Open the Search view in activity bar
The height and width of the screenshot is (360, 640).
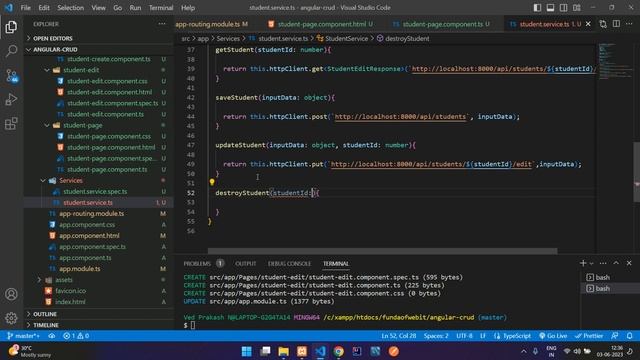click(11, 51)
